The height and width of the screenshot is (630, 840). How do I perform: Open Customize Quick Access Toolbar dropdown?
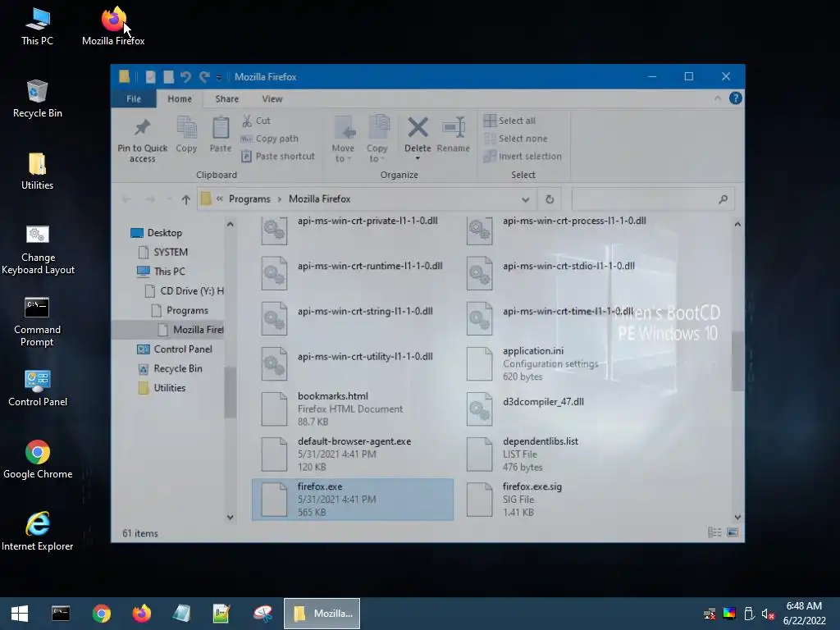coord(218,78)
